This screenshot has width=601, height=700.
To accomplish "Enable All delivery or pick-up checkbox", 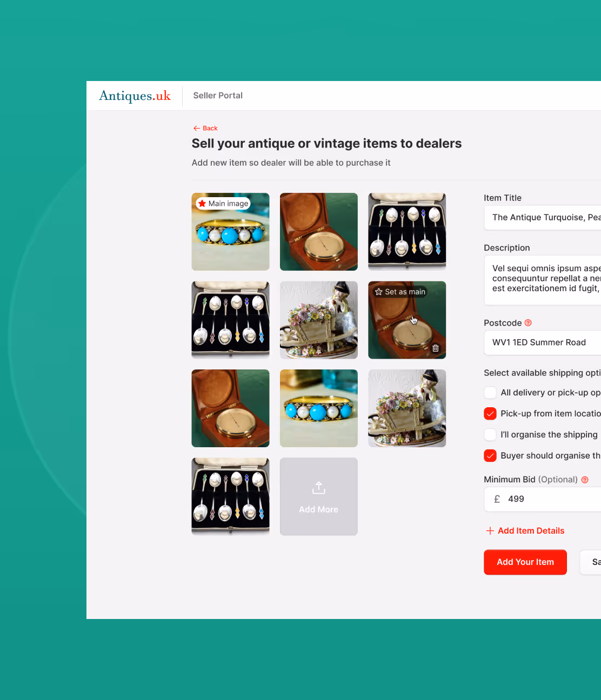I will 490,393.
